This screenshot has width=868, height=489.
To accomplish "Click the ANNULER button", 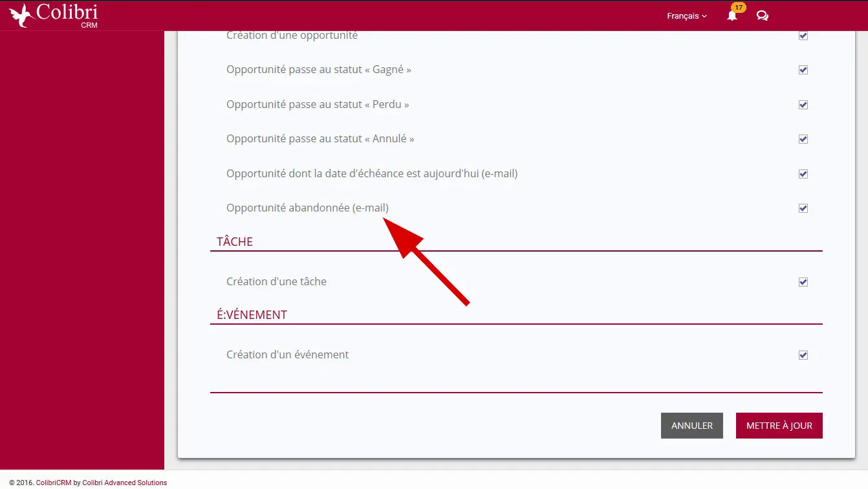I will 692,426.
